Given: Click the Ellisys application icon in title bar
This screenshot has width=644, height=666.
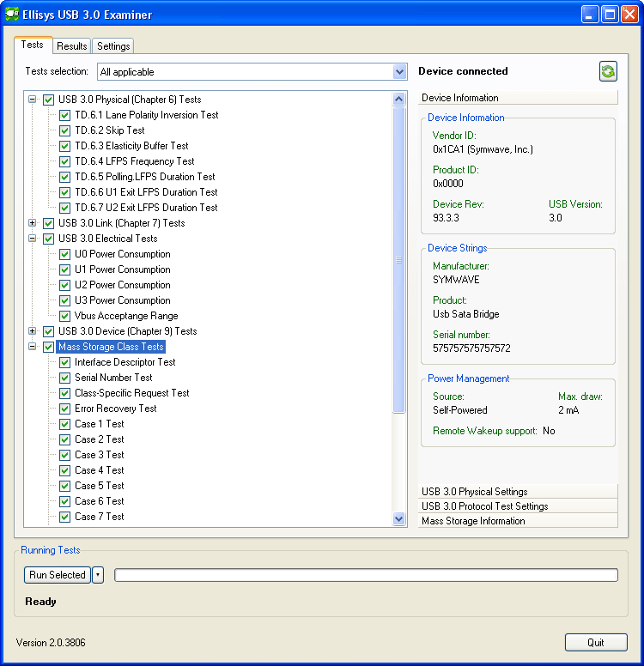Looking at the screenshot, I should click(x=12, y=15).
